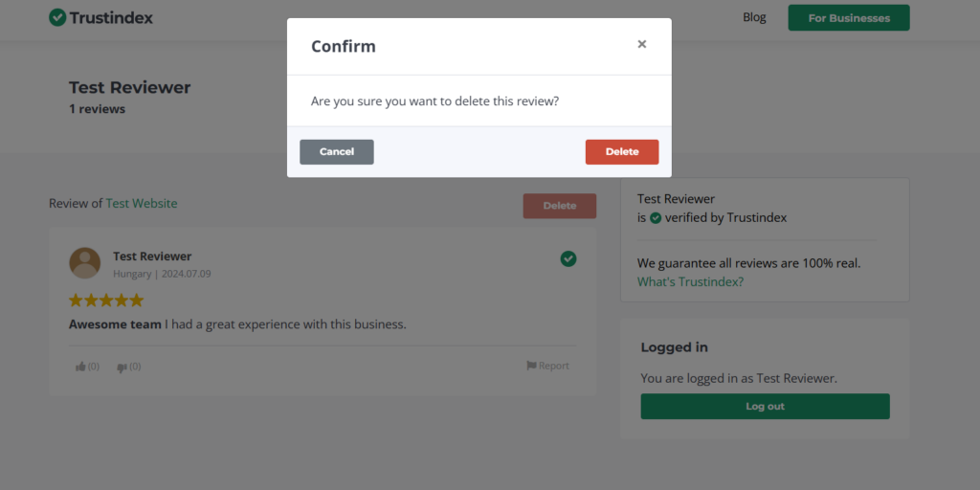Image resolution: width=980 pixels, height=490 pixels.
Task: Follow the What's Trustindex? link
Action: pyautogui.click(x=690, y=281)
